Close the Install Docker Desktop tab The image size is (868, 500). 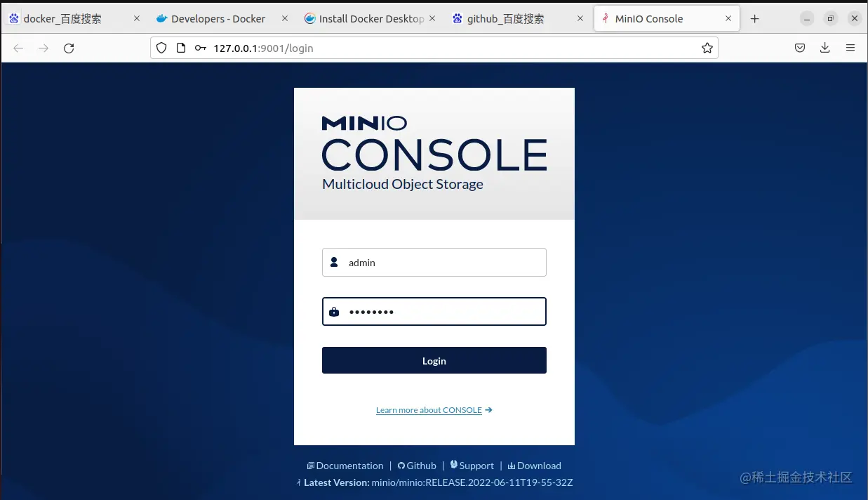tap(432, 19)
